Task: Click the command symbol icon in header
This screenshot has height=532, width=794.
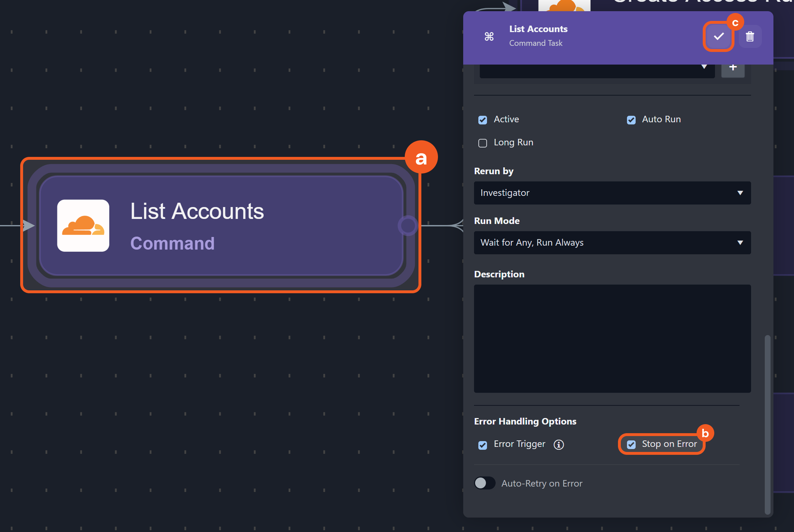Action: (x=489, y=36)
